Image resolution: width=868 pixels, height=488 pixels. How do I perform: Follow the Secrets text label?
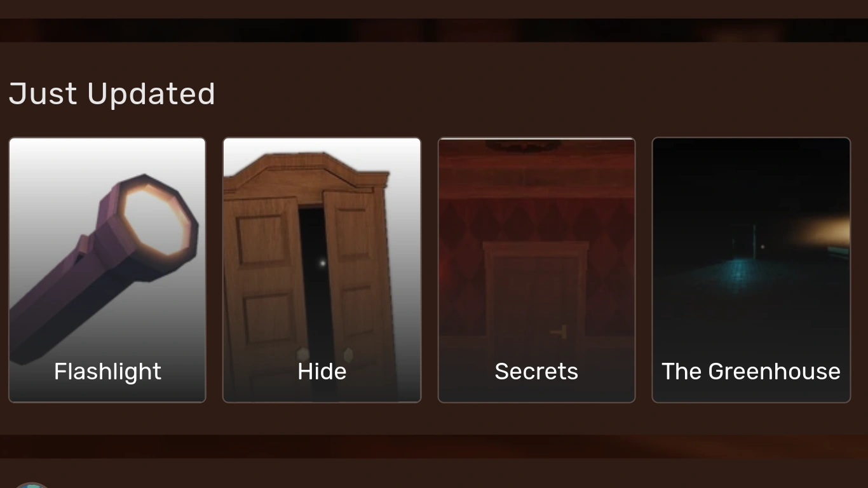click(536, 371)
